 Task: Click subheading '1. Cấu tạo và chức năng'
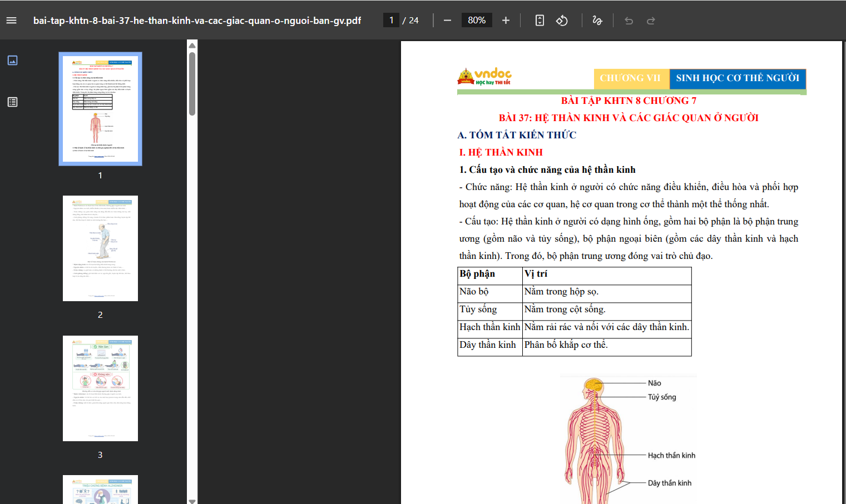(547, 169)
